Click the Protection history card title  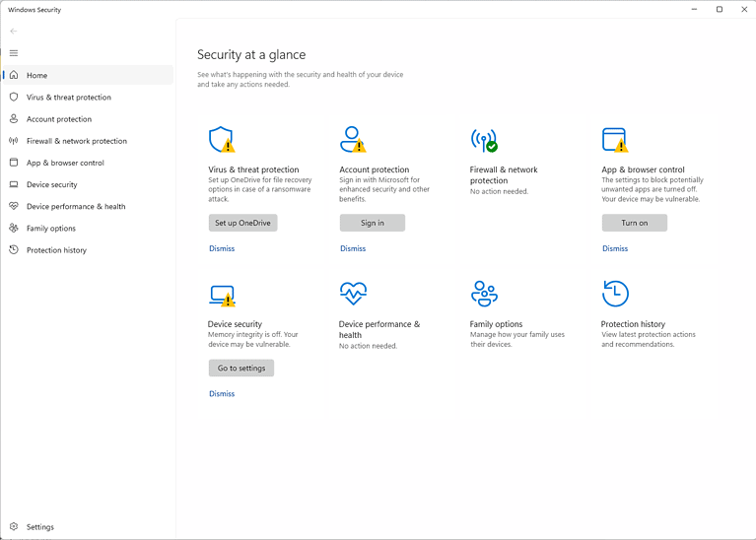pos(633,324)
